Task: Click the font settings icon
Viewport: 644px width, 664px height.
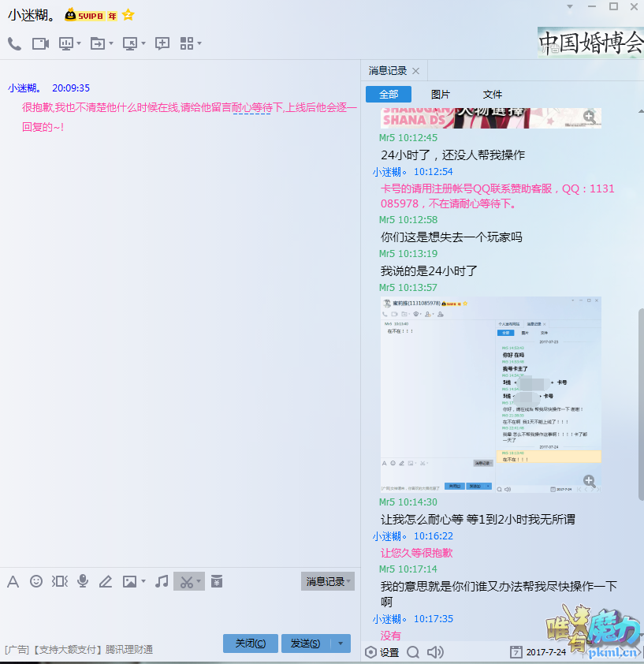Action: (x=13, y=581)
